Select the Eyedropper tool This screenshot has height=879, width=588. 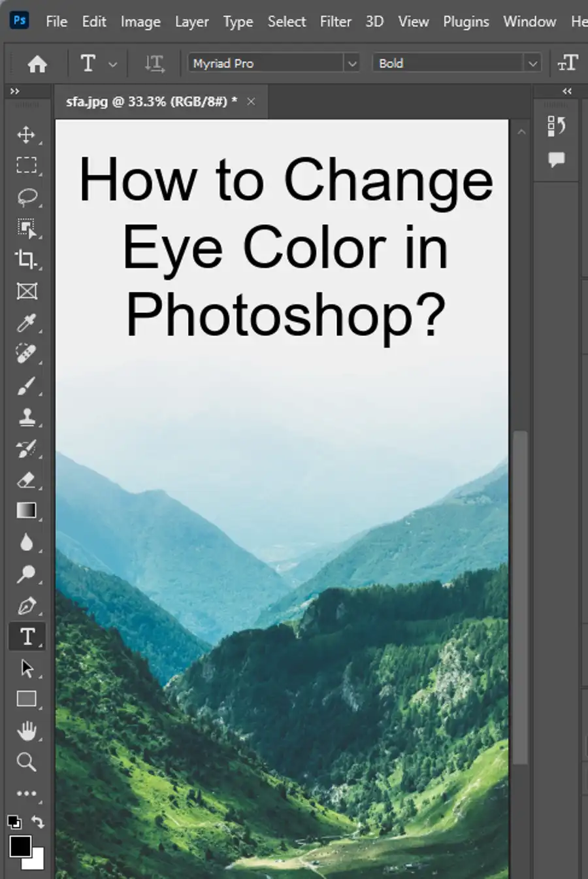coord(26,322)
